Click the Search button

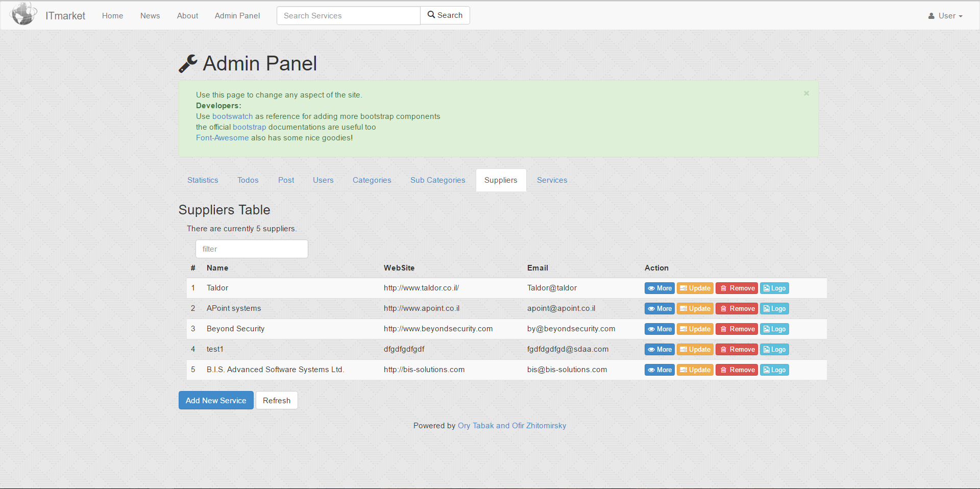pyautogui.click(x=445, y=15)
